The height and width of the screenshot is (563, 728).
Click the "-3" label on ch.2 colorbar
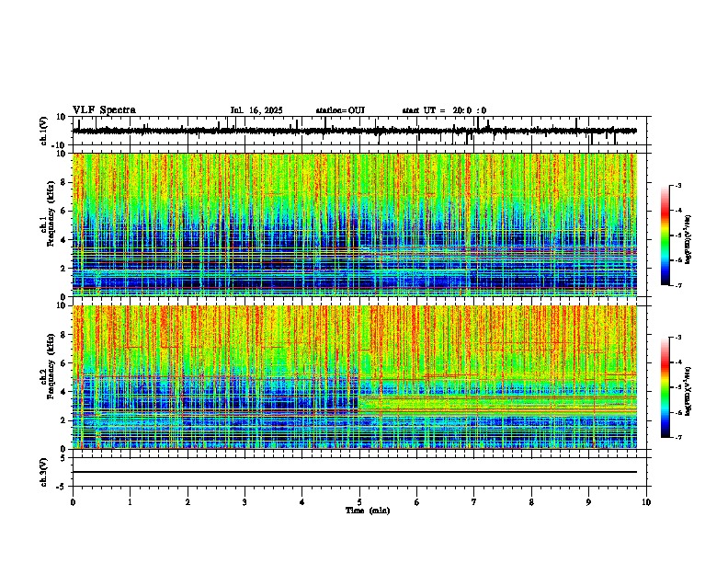(677, 338)
